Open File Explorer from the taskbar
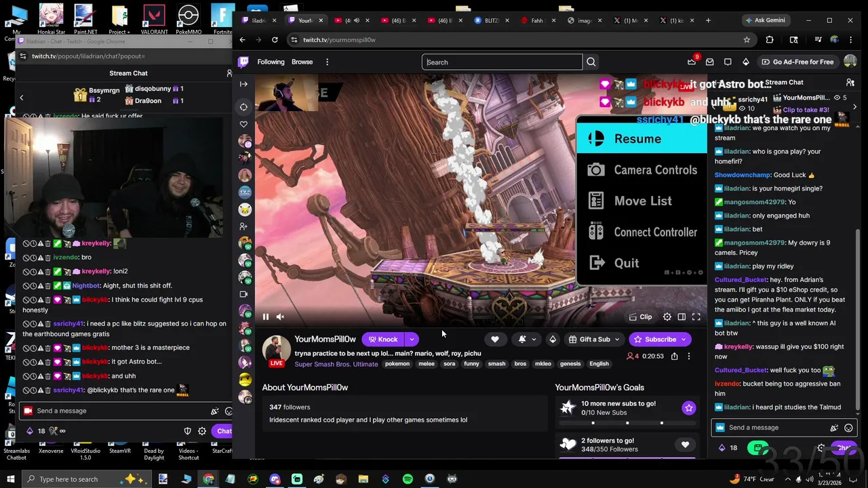868x488 pixels. [x=363, y=479]
